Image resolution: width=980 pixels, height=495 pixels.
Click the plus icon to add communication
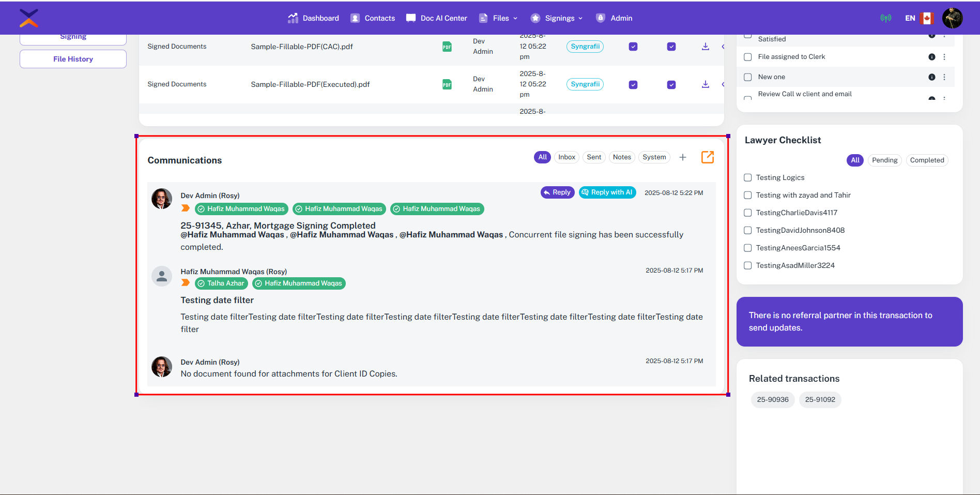pyautogui.click(x=682, y=157)
